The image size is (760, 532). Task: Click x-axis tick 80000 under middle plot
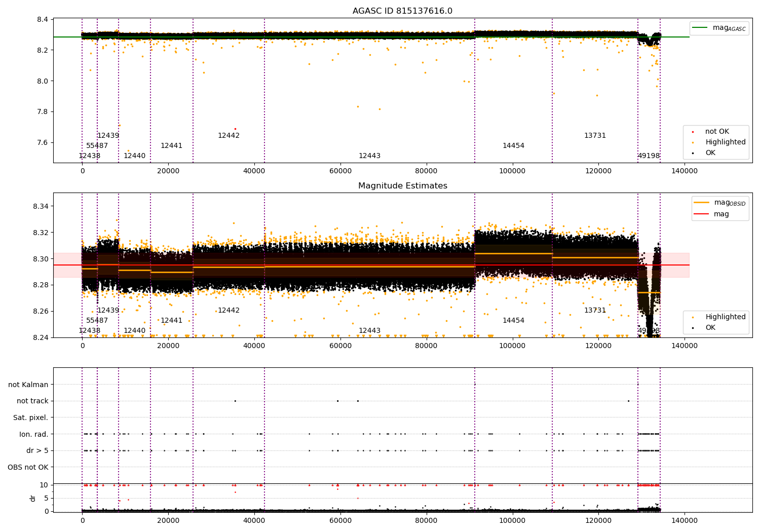pyautogui.click(x=427, y=346)
